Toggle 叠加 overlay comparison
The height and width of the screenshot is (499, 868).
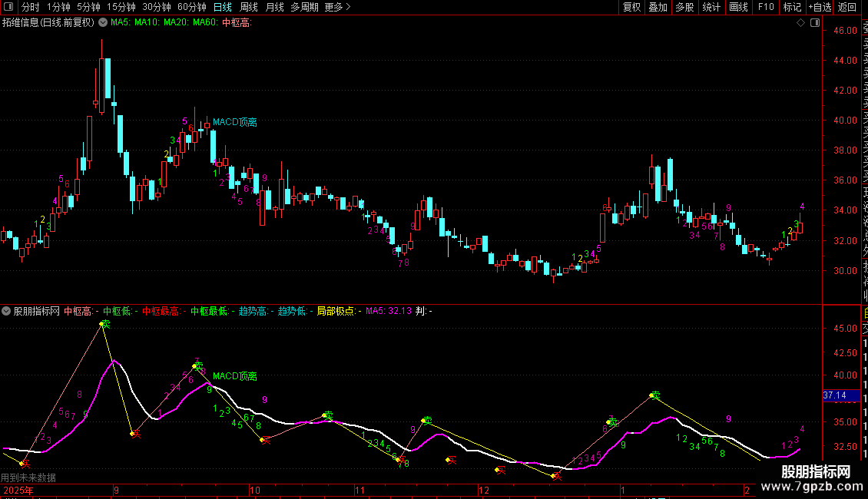[658, 7]
